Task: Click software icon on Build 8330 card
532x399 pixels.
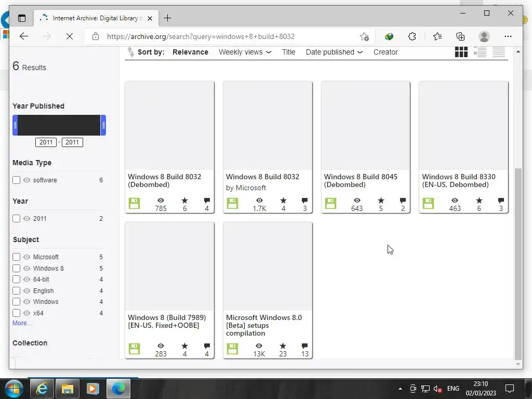Action: pos(428,203)
